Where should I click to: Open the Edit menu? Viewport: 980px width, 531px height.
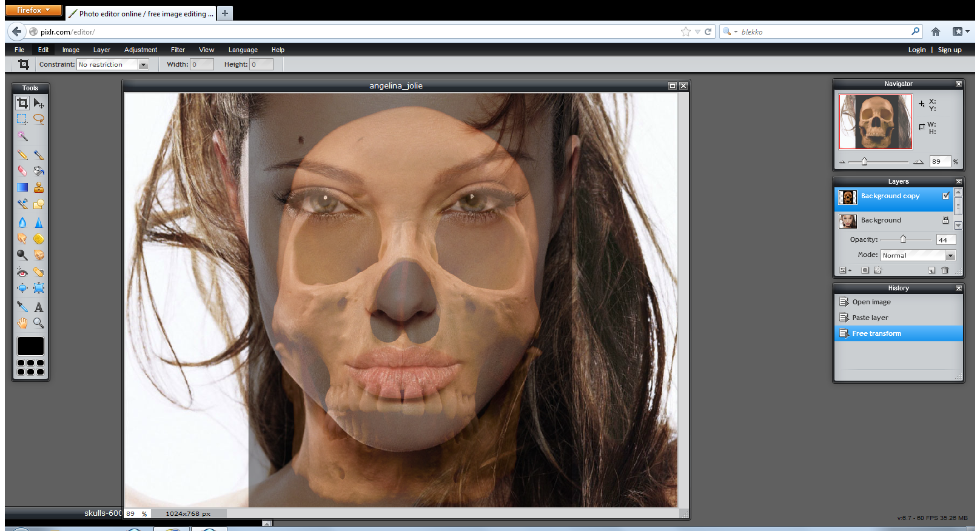click(x=43, y=50)
